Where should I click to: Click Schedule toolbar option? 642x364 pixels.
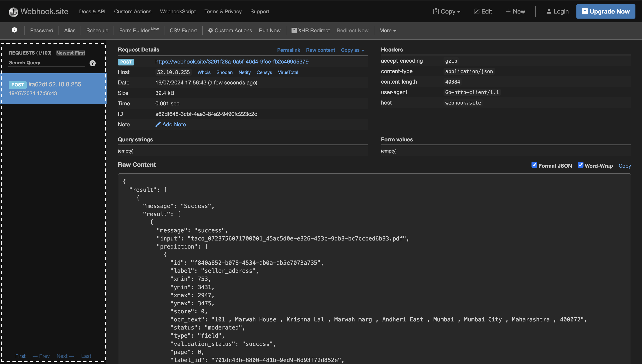97,31
